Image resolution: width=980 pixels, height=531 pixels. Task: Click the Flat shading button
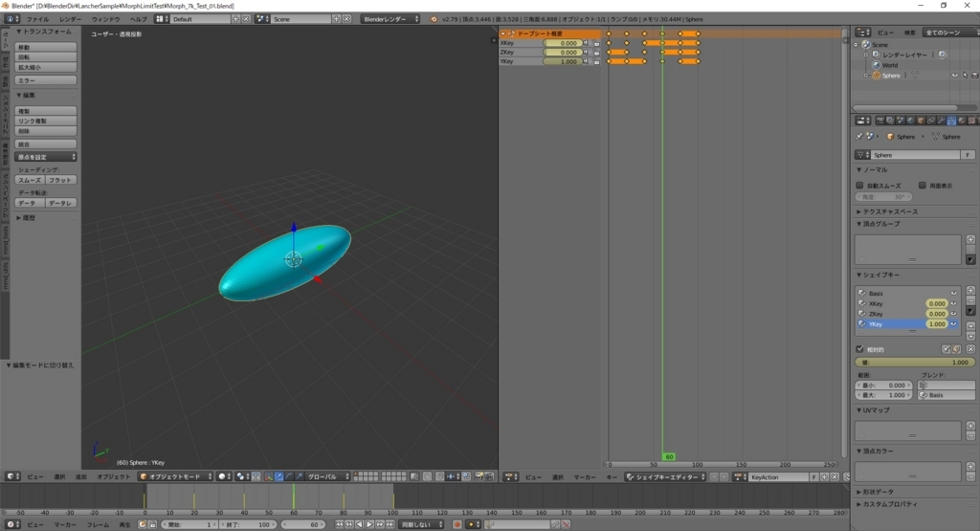[x=60, y=180]
